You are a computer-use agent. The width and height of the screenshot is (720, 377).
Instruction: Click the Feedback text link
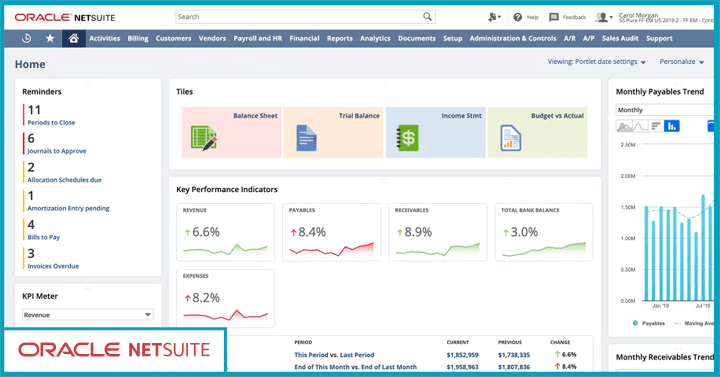[574, 17]
